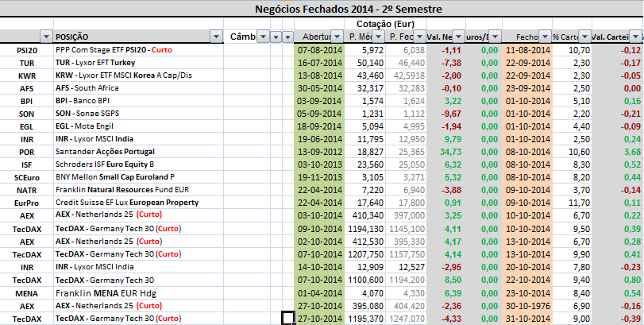Screen dimensions: 644x325
Task: Open the Val. Carteir column filter dropdown
Action: 636,37
